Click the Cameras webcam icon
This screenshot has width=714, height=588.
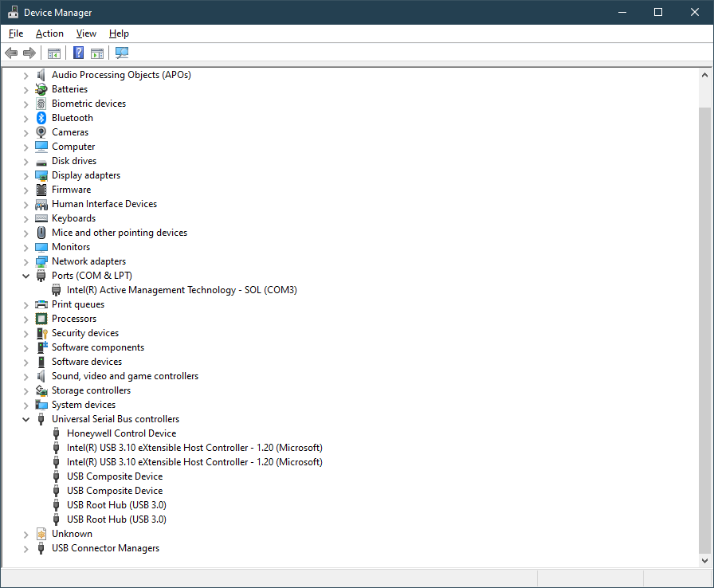[41, 132]
